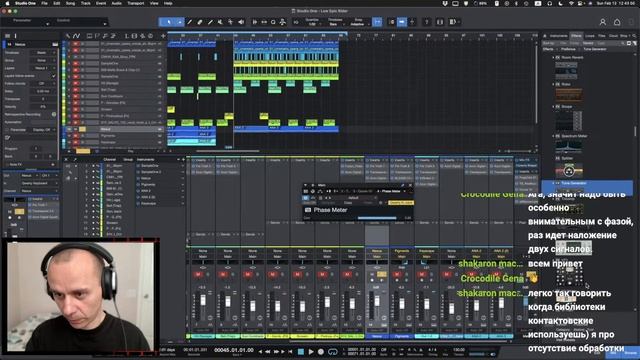Click the Phase Meter plugin title

(x=330, y=210)
